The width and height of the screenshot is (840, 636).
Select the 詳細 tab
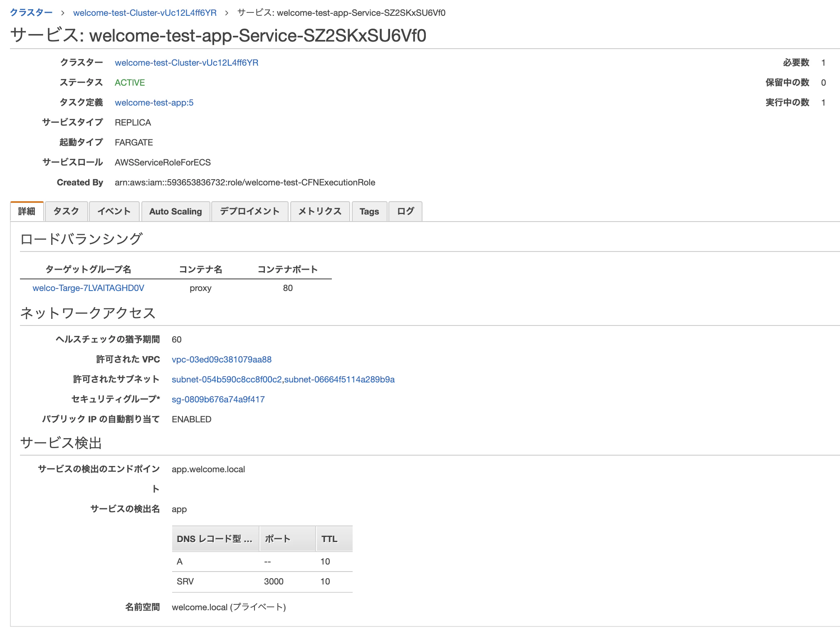[27, 211]
